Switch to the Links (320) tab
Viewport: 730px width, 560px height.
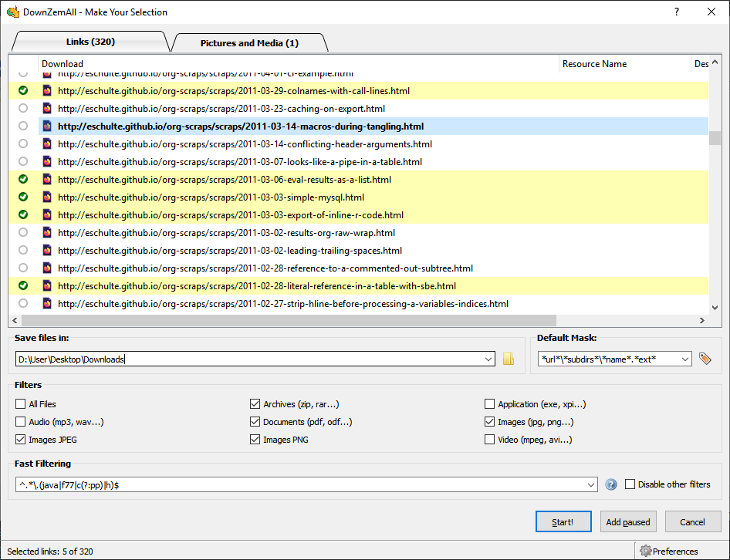(90, 42)
